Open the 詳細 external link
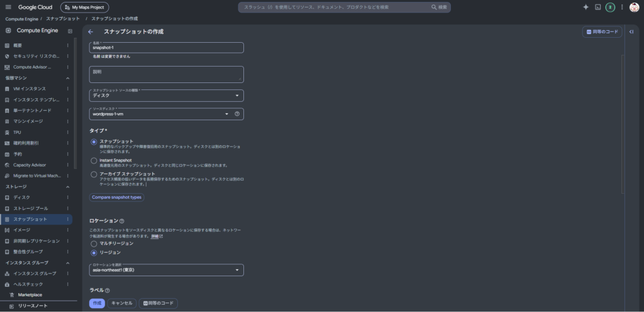The width and height of the screenshot is (644, 312). click(157, 237)
